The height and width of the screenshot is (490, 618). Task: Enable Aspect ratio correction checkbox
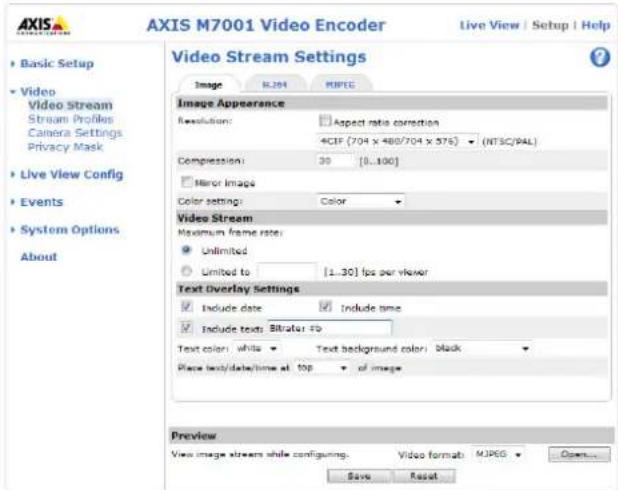pyautogui.click(x=325, y=121)
